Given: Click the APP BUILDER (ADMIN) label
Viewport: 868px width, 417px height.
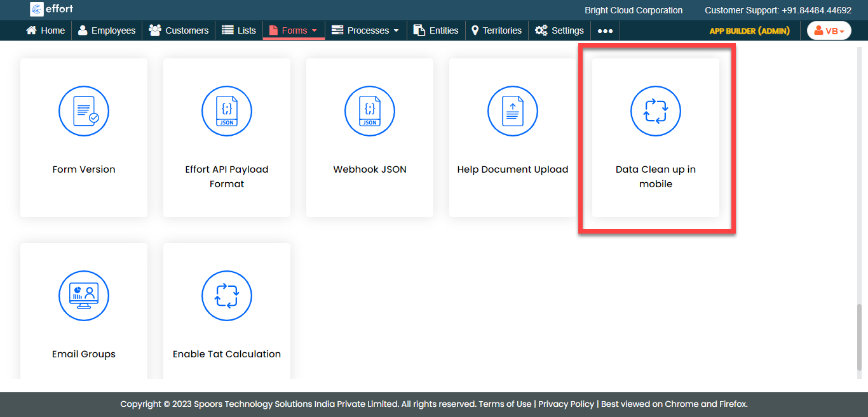Looking at the screenshot, I should click(749, 30).
